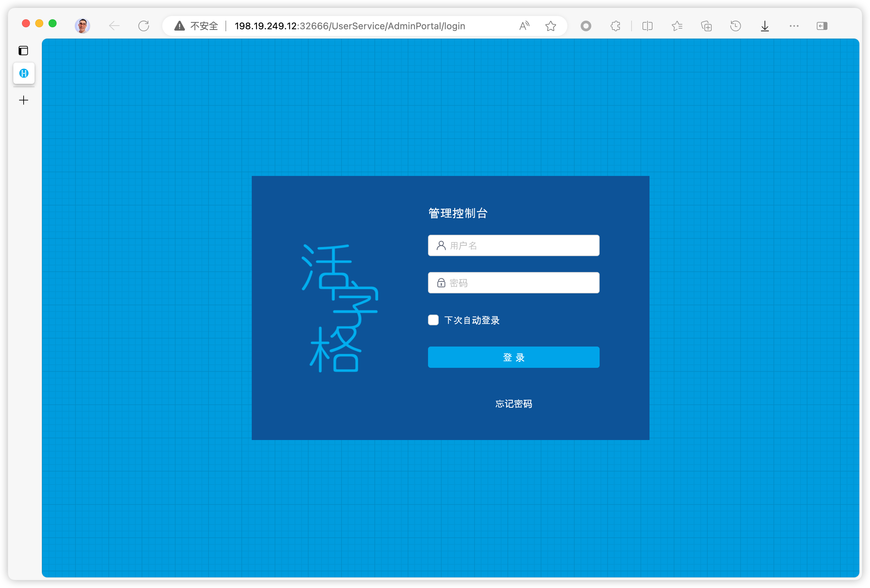
Task: Open the Downloads arrow icon
Action: (x=765, y=26)
